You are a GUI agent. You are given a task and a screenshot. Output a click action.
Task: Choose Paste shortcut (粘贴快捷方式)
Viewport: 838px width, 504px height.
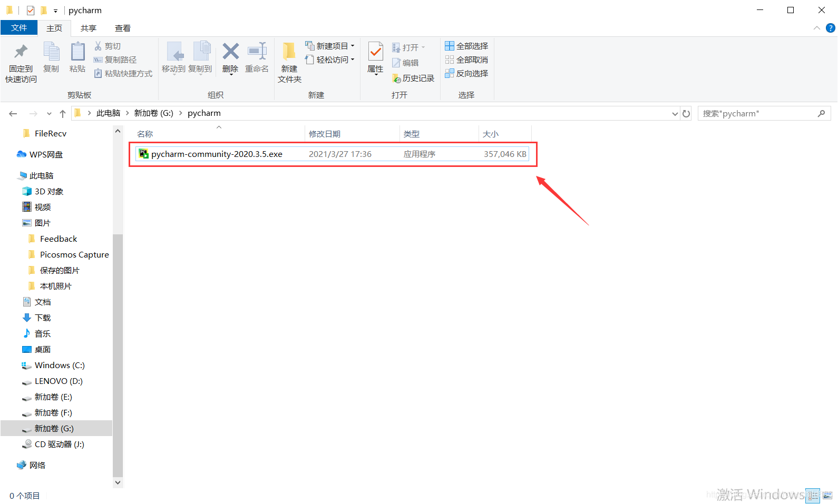123,74
